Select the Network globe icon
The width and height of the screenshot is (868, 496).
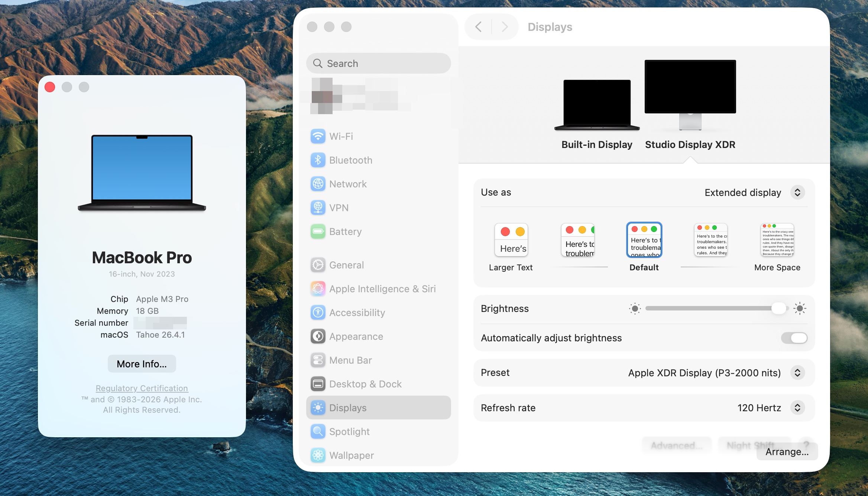(x=318, y=184)
